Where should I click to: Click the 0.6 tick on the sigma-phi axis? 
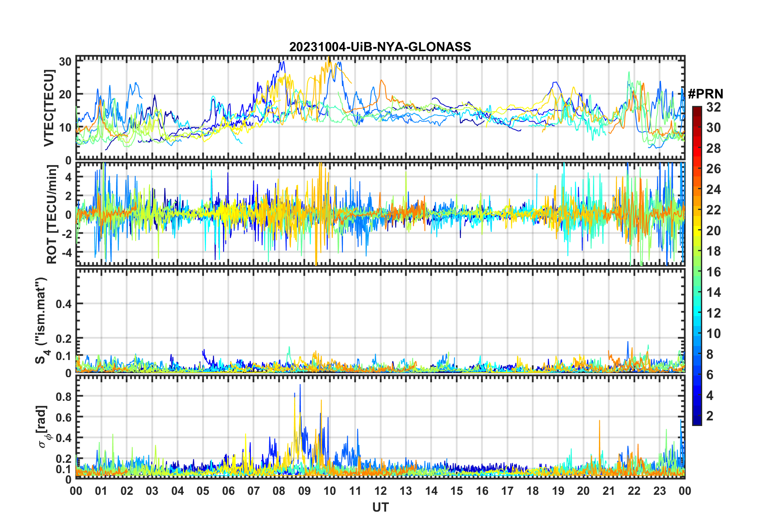coord(64,417)
